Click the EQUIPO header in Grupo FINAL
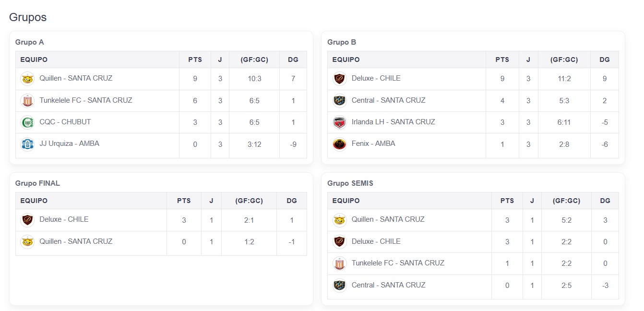The width and height of the screenshot is (644, 311). [34, 201]
